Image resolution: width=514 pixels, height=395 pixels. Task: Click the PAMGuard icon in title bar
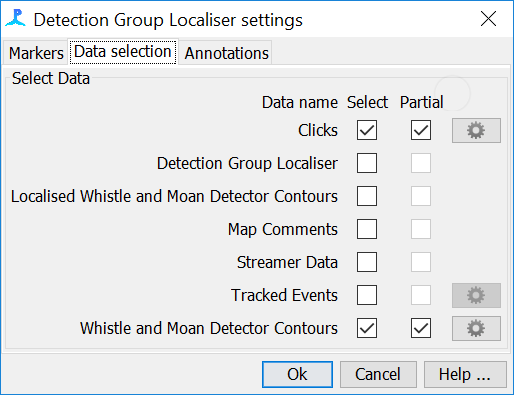point(15,18)
